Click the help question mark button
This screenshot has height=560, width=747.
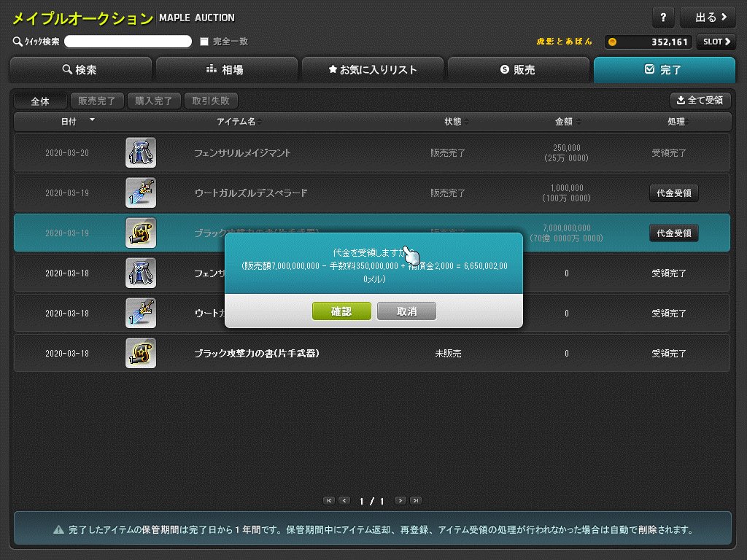click(x=663, y=17)
